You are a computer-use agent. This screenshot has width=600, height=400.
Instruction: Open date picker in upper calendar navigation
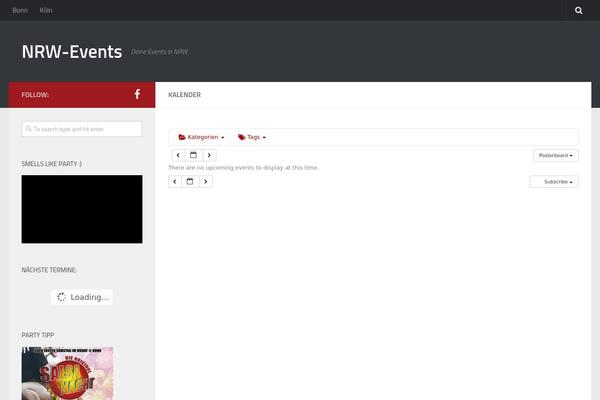[193, 155]
